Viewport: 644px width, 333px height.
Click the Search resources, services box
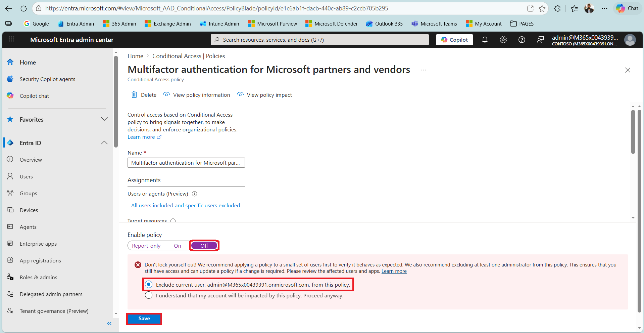point(320,40)
